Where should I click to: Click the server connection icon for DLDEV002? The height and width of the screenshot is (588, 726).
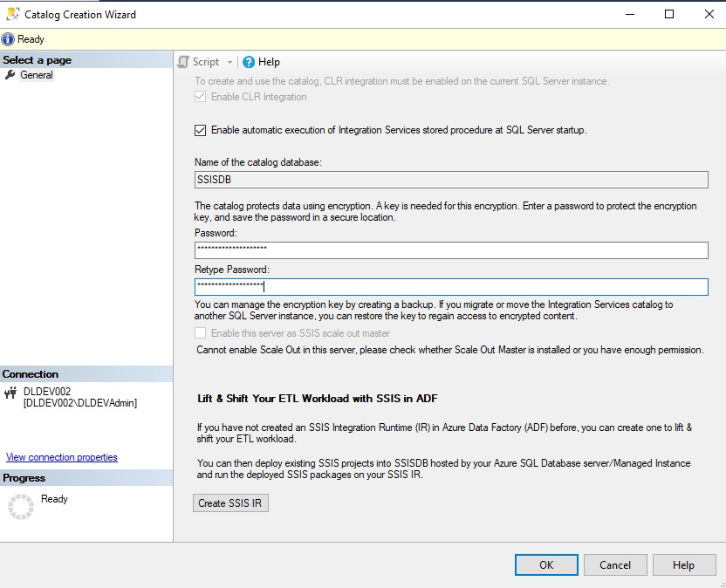point(10,393)
